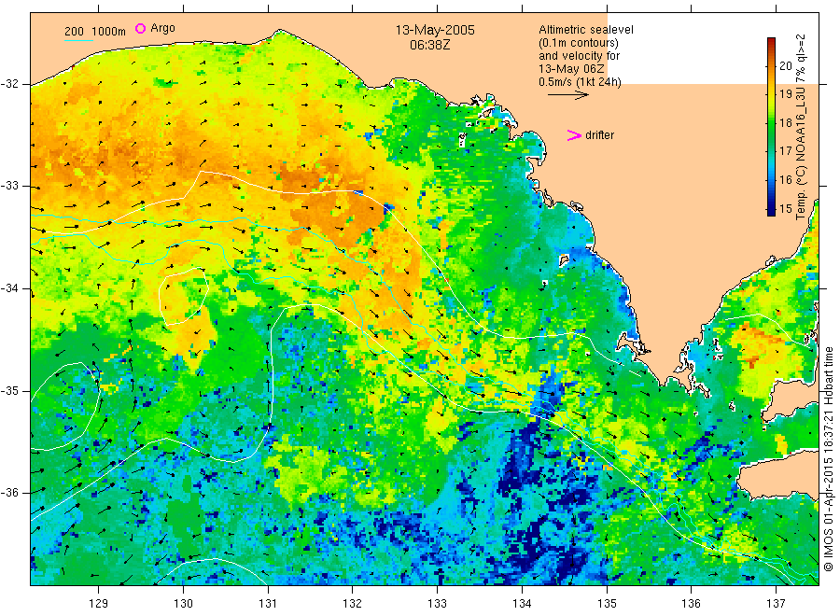This screenshot has width=840, height=616.
Task: Click colorbar tick label 19
Action: click(785, 94)
